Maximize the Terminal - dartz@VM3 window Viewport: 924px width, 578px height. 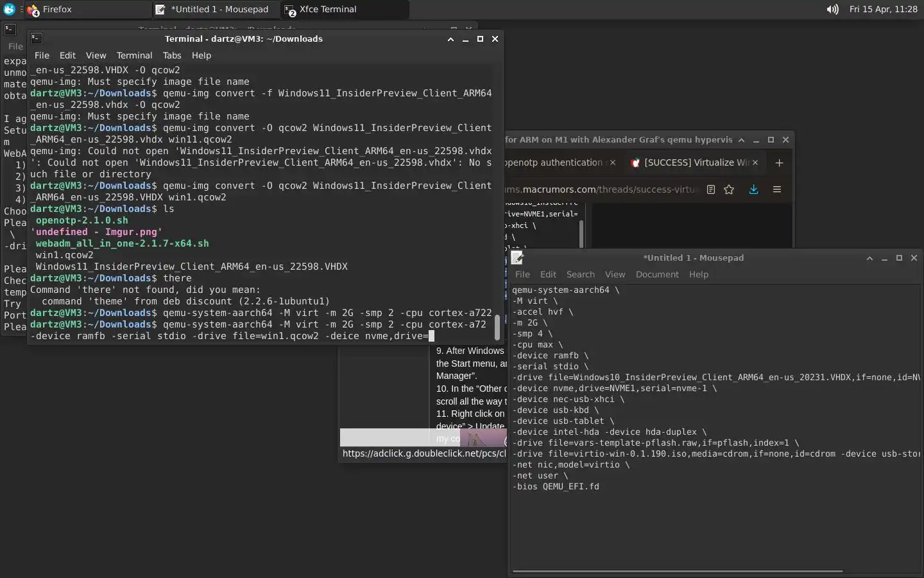pos(480,39)
